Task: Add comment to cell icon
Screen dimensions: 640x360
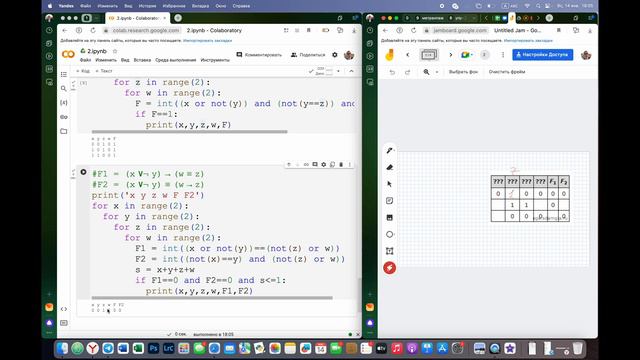Action: 315,164
